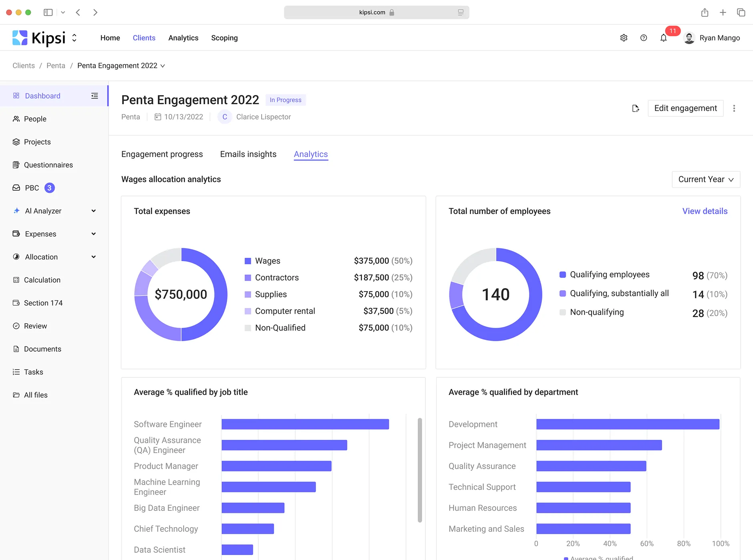Click Qualifying employees legend color dot
The width and height of the screenshot is (753, 560).
pos(563,275)
